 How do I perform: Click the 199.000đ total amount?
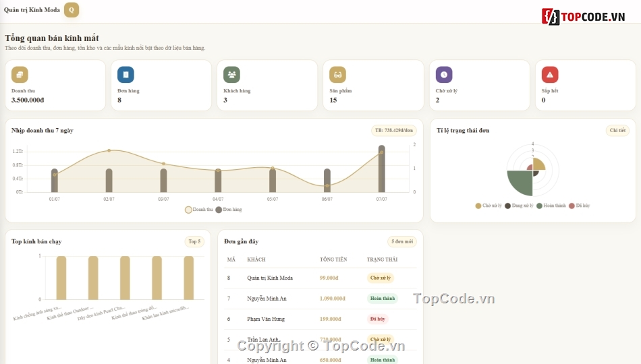[331, 319]
